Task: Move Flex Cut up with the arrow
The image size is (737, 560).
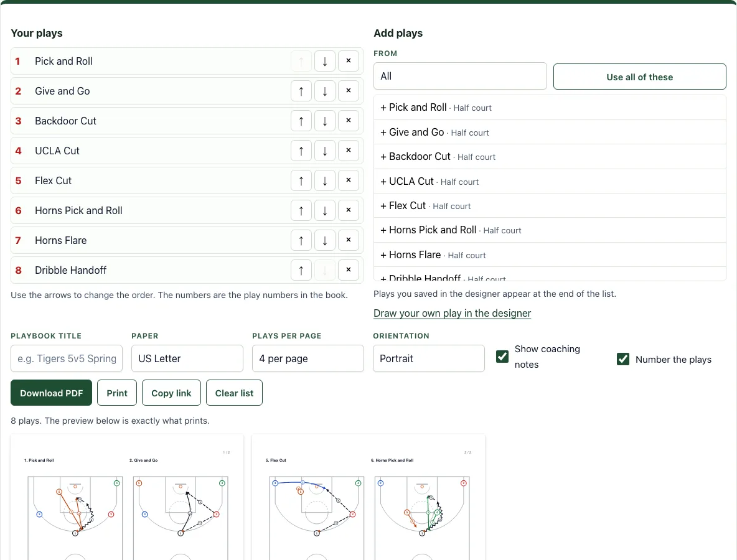Action: point(301,180)
